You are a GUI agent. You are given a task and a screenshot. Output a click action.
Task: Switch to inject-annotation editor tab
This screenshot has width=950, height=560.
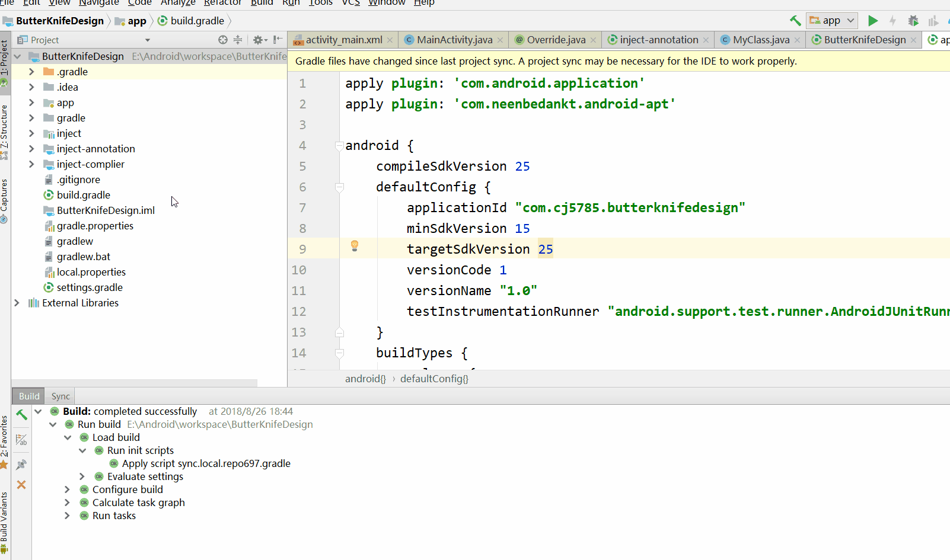point(658,40)
